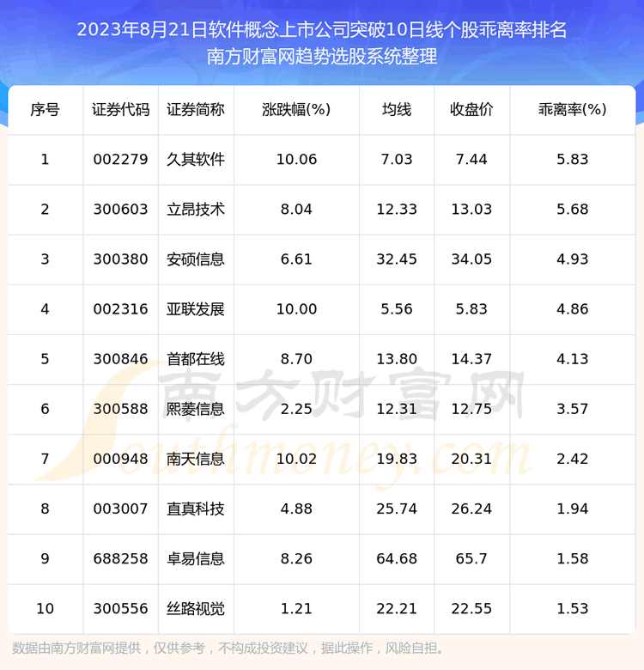The image size is (644, 670).
Task: Select stock code 300846
Action: [120, 359]
